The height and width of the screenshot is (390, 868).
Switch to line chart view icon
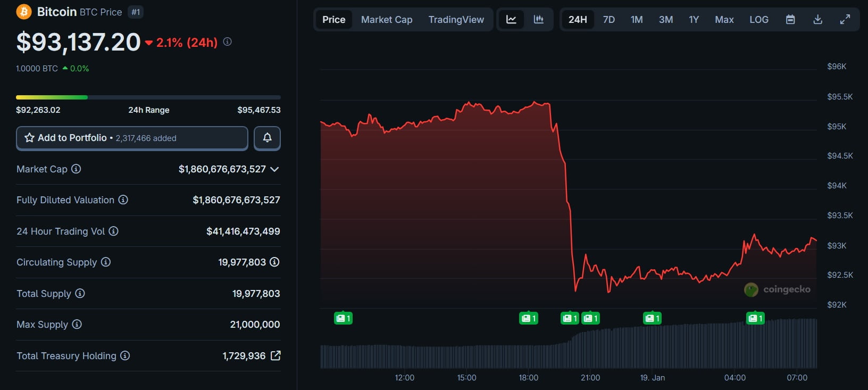tap(511, 20)
